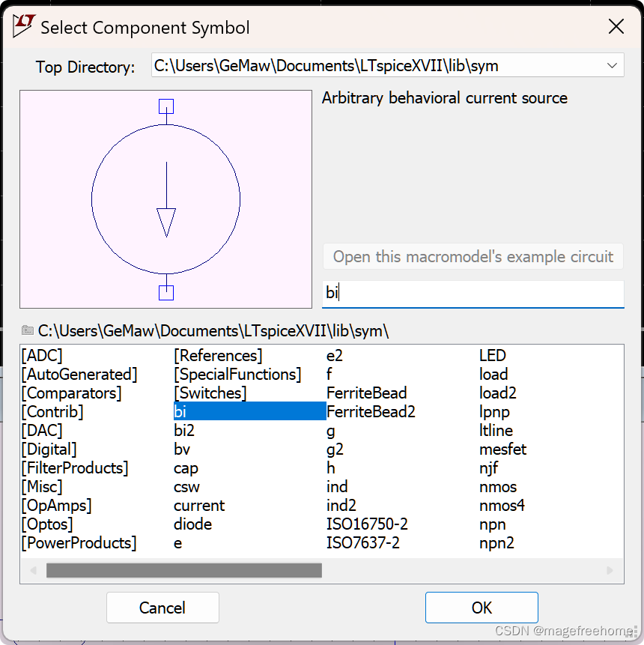Select the g component
The image size is (644, 645).
331,431
